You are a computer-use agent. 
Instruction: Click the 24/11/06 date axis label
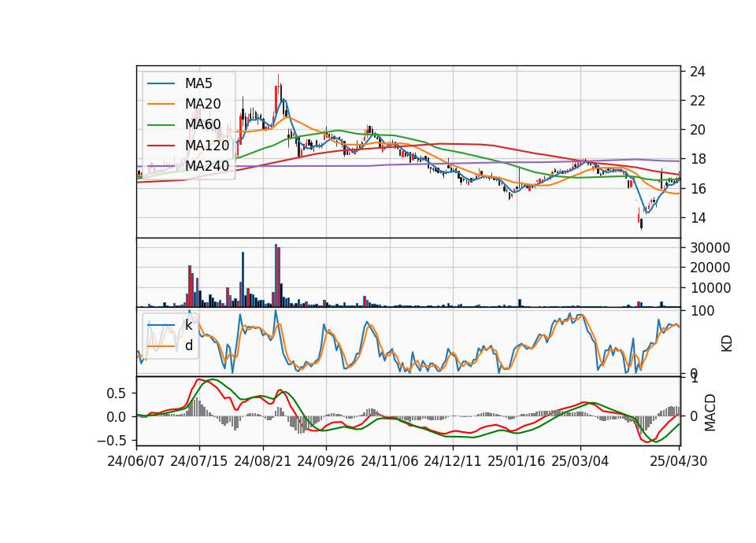(390, 461)
